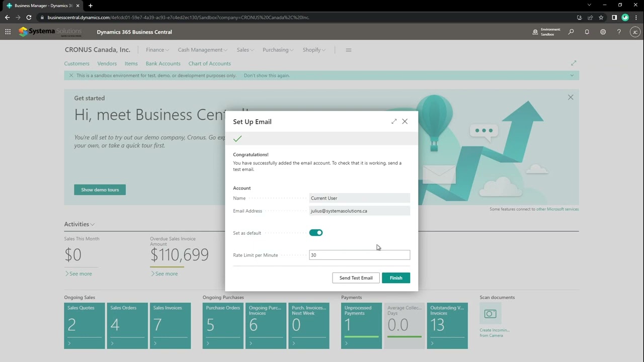Click the environment Sandbox indicator icon
644x362 pixels.
[x=535, y=32]
